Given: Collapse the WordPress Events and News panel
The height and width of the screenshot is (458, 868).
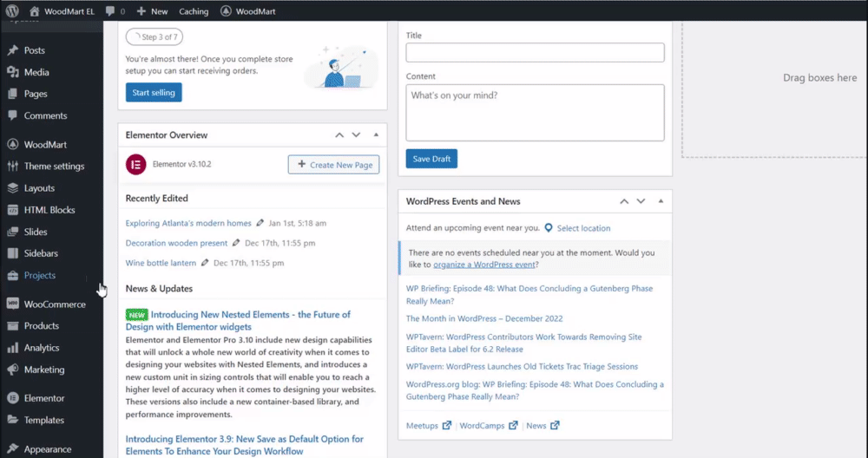Looking at the screenshot, I should click(661, 201).
